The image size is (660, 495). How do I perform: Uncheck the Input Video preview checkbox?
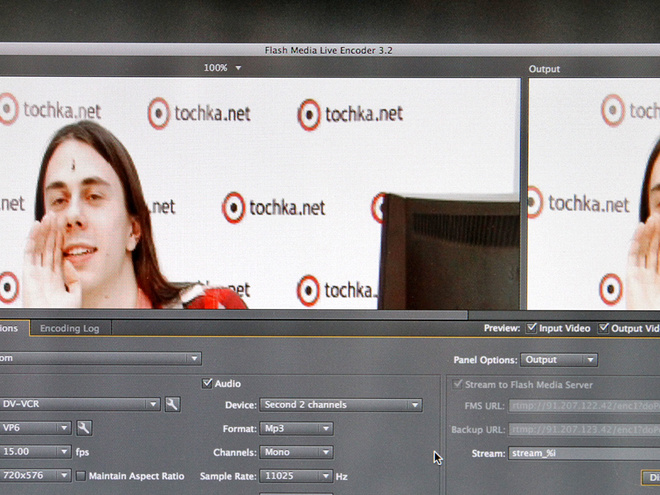click(531, 328)
